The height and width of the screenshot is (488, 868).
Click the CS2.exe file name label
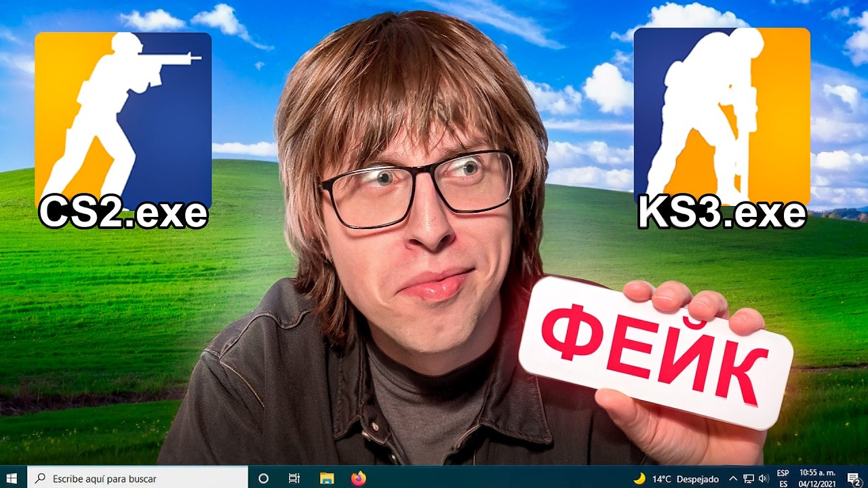point(123,213)
